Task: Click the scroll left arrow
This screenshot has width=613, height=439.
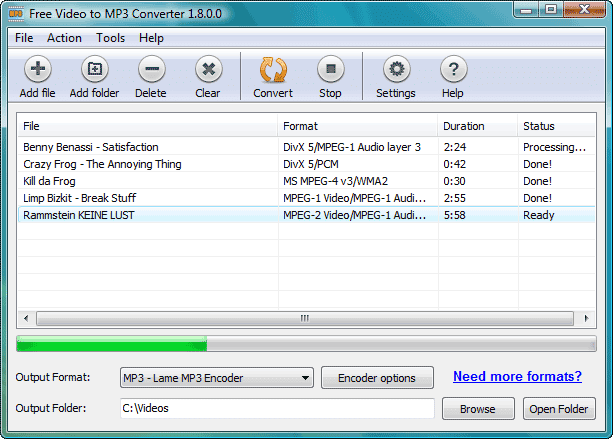Action: click(x=26, y=318)
